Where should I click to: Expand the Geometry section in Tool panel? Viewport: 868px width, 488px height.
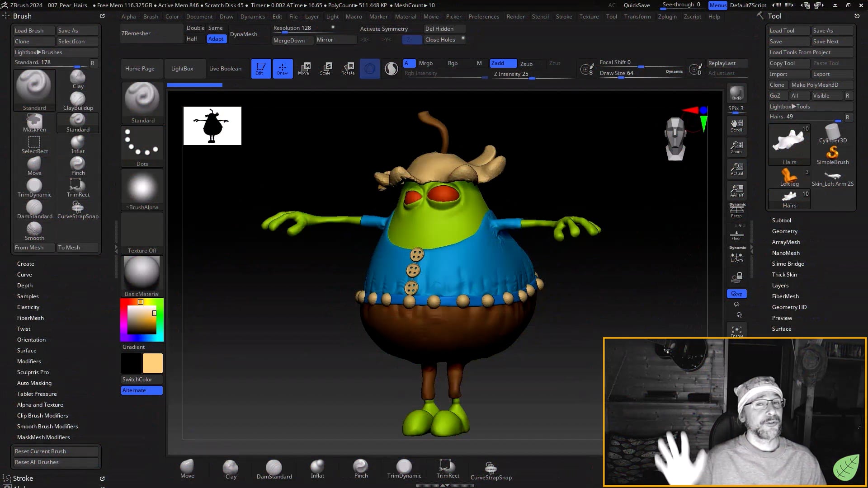pos(784,231)
